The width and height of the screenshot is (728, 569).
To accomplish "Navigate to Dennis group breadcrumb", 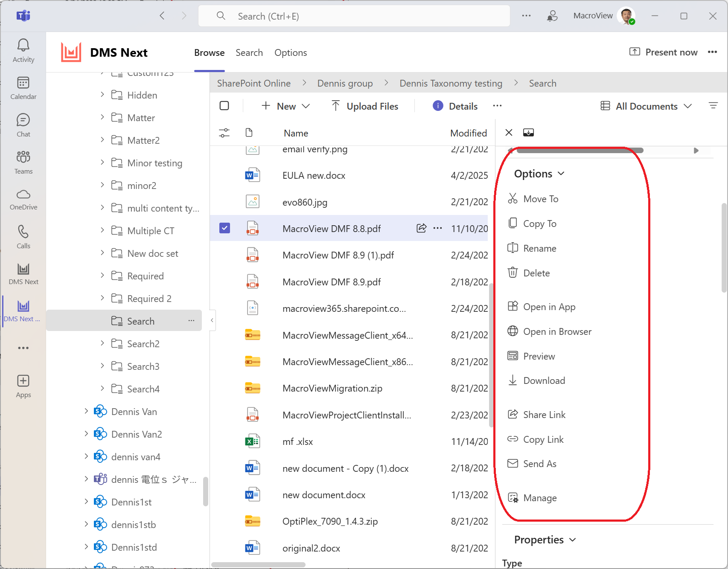I will (x=345, y=83).
